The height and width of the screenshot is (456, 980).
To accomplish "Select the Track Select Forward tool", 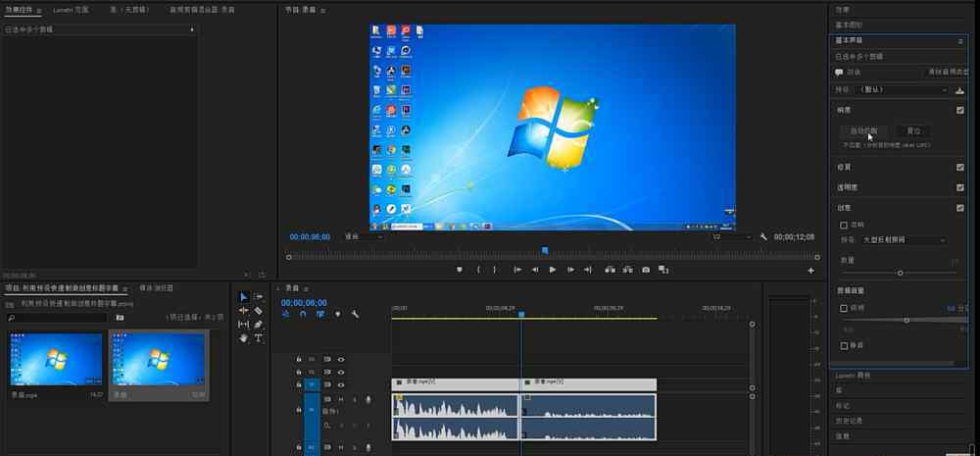I will pos(258,296).
